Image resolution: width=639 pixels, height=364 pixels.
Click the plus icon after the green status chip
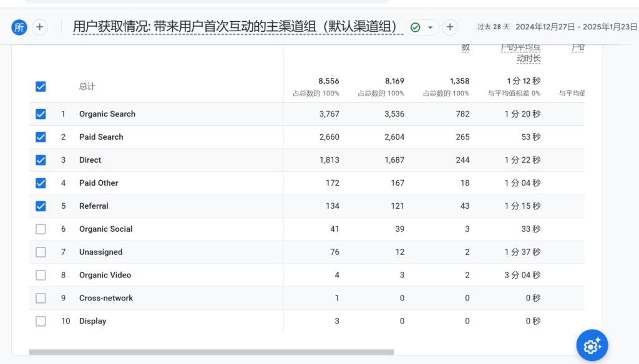450,27
